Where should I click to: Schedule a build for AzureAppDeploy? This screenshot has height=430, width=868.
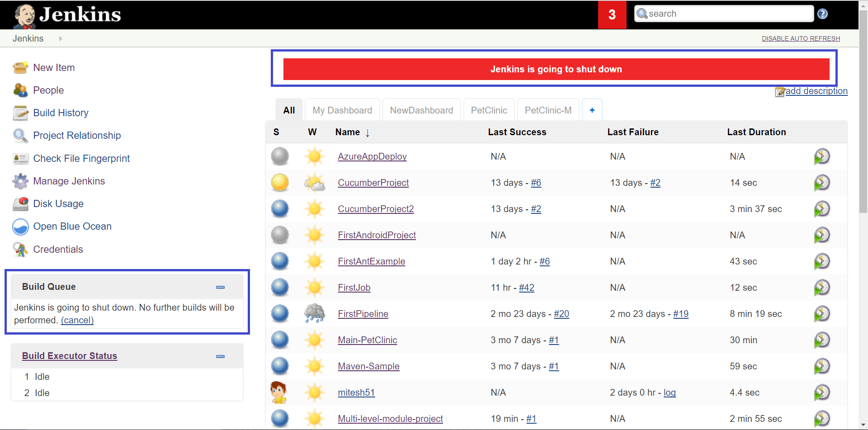822,156
